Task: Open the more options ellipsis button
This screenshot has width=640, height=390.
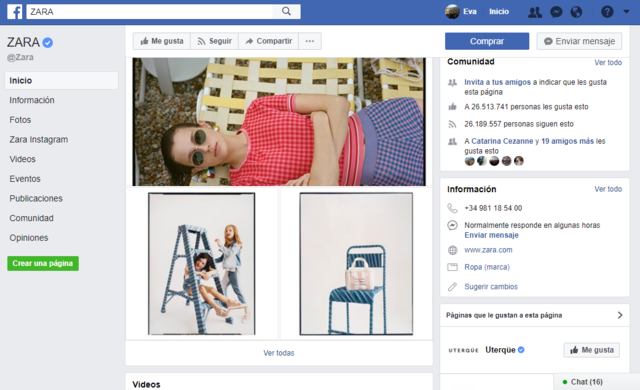Action: click(x=310, y=41)
